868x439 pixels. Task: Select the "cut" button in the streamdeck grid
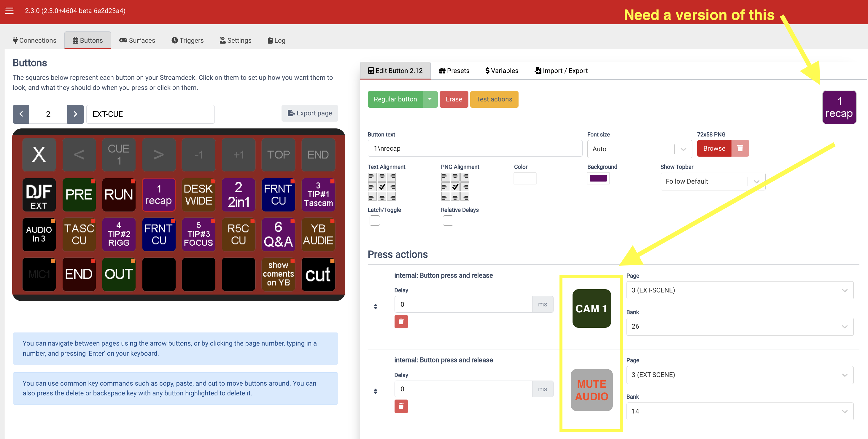(x=318, y=274)
